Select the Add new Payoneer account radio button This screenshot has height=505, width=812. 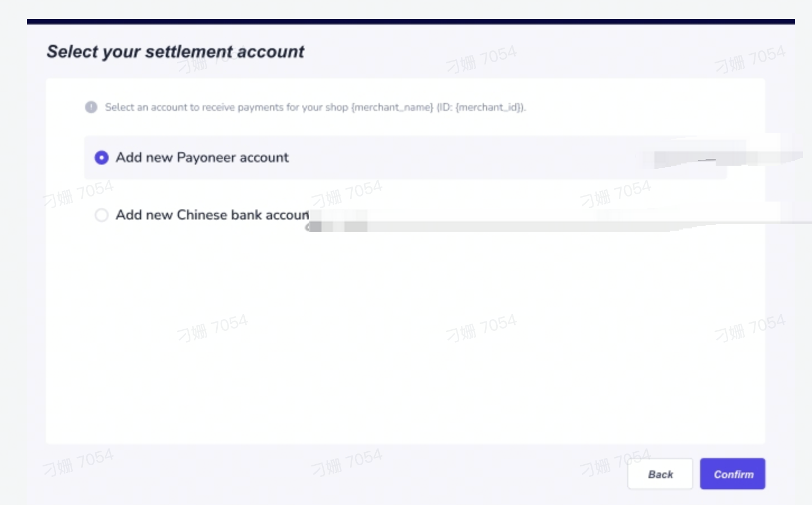101,158
